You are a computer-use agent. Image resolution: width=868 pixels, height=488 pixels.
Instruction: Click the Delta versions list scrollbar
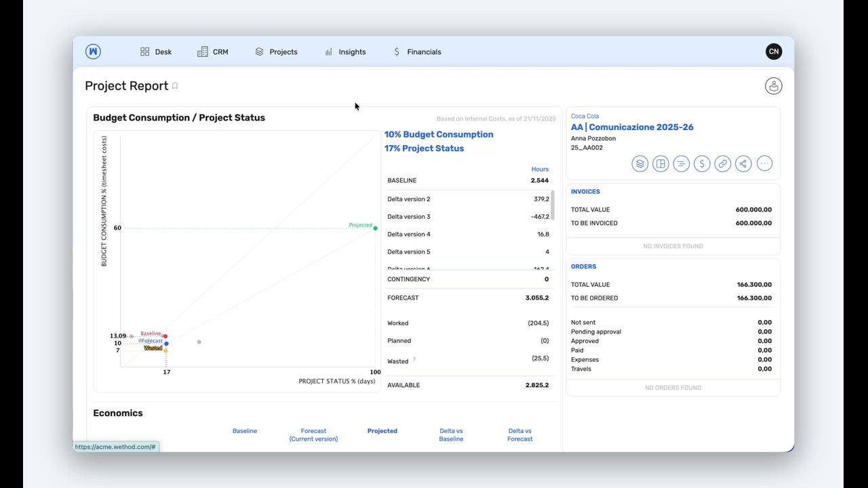point(553,205)
